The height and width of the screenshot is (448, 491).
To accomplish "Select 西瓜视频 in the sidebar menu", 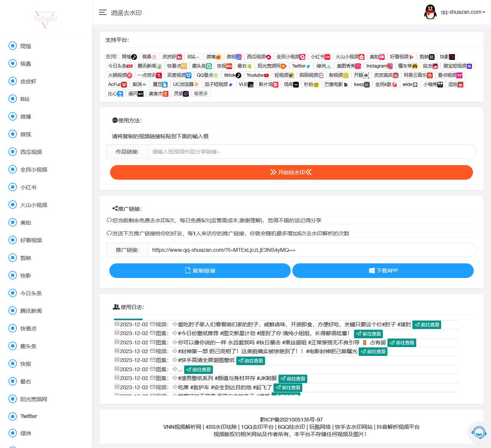I will click(x=31, y=152).
